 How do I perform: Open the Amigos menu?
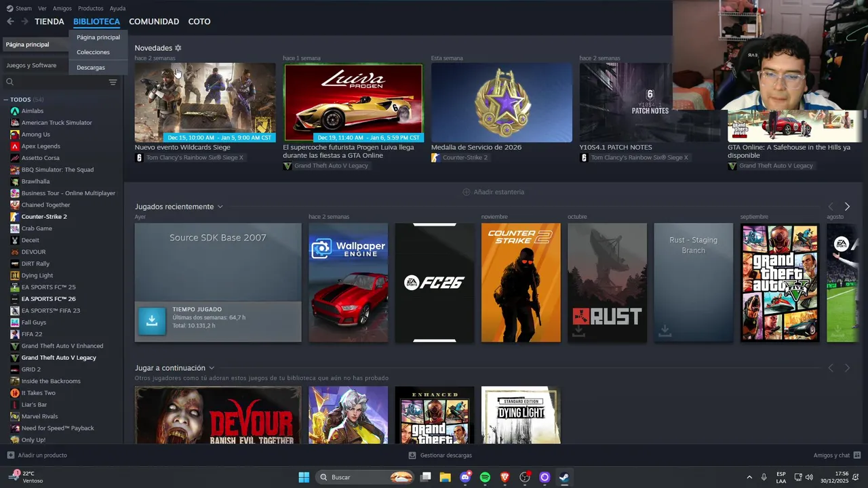click(62, 8)
